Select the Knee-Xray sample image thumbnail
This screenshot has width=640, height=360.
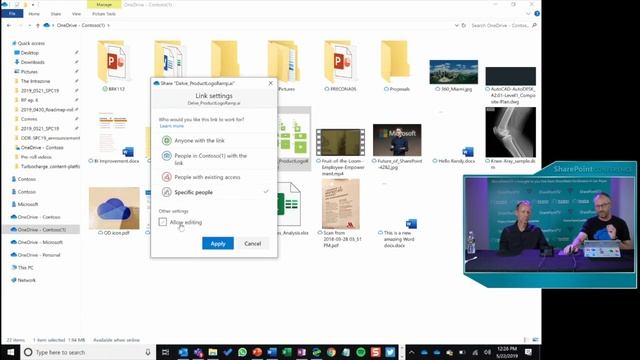pyautogui.click(x=511, y=132)
